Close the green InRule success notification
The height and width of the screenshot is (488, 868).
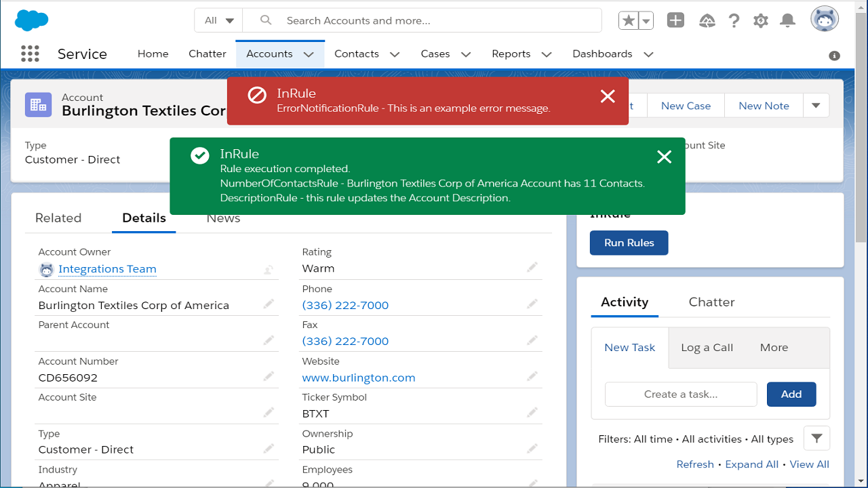pos(664,157)
